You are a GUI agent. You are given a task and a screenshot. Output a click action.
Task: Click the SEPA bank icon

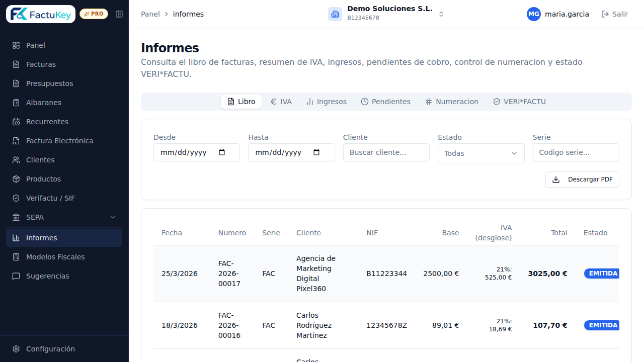tap(16, 217)
